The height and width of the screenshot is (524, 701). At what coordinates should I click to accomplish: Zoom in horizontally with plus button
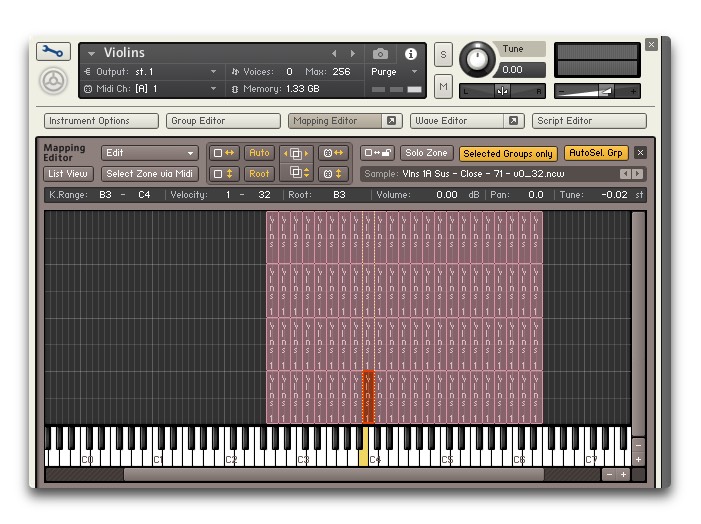[623, 474]
